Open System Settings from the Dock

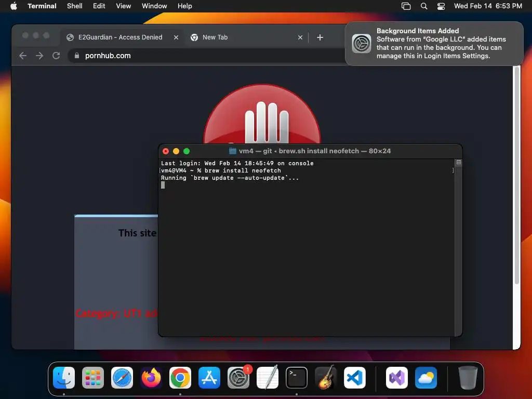coord(238,378)
